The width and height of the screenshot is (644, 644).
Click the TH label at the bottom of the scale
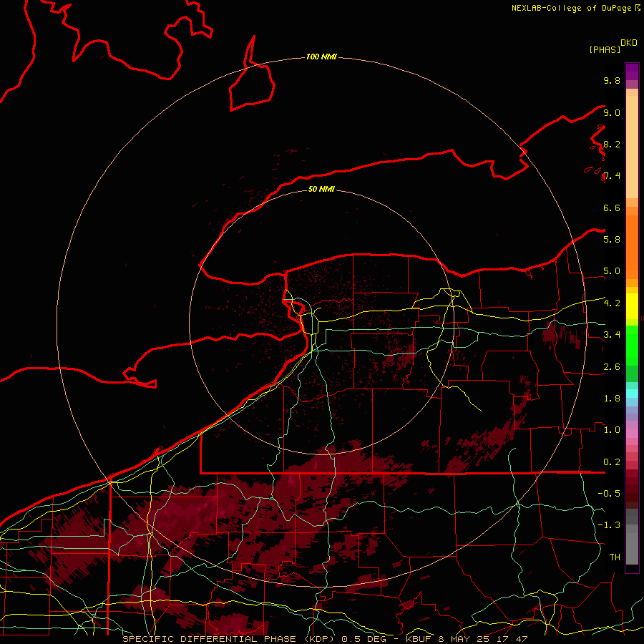pos(615,557)
